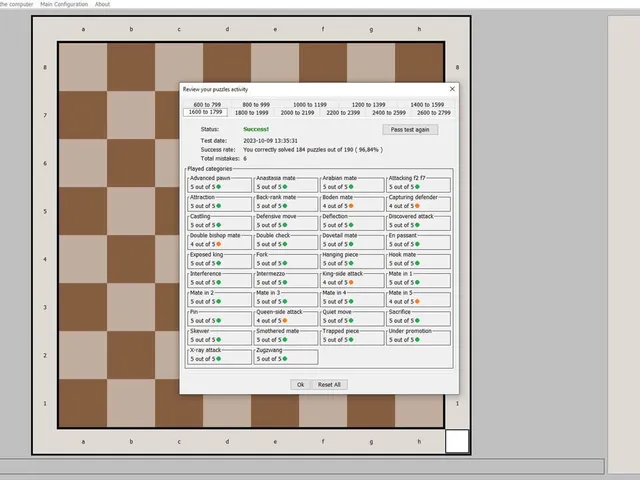The height and width of the screenshot is (480, 640).
Task: Open the Main Configuration menu
Action: pyautogui.click(x=64, y=4)
